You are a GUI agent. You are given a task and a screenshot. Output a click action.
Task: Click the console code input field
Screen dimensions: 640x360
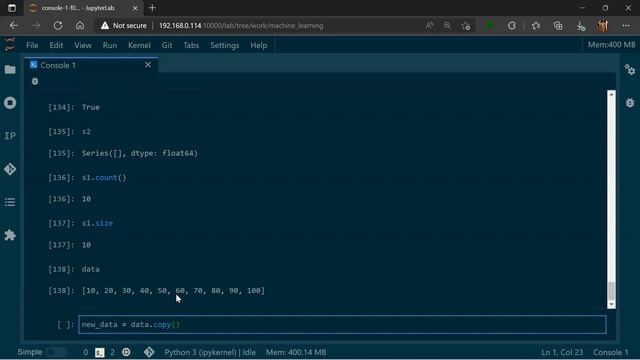(342, 324)
